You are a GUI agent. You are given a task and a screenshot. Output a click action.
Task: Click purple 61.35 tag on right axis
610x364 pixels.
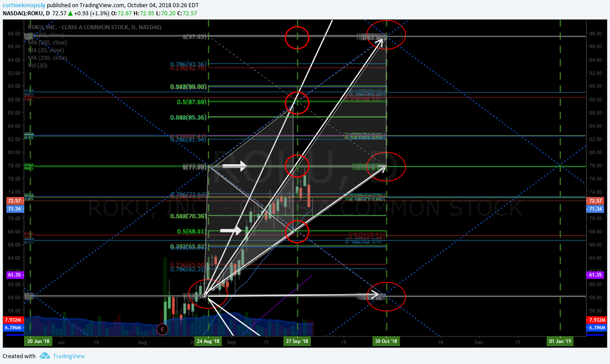point(595,274)
